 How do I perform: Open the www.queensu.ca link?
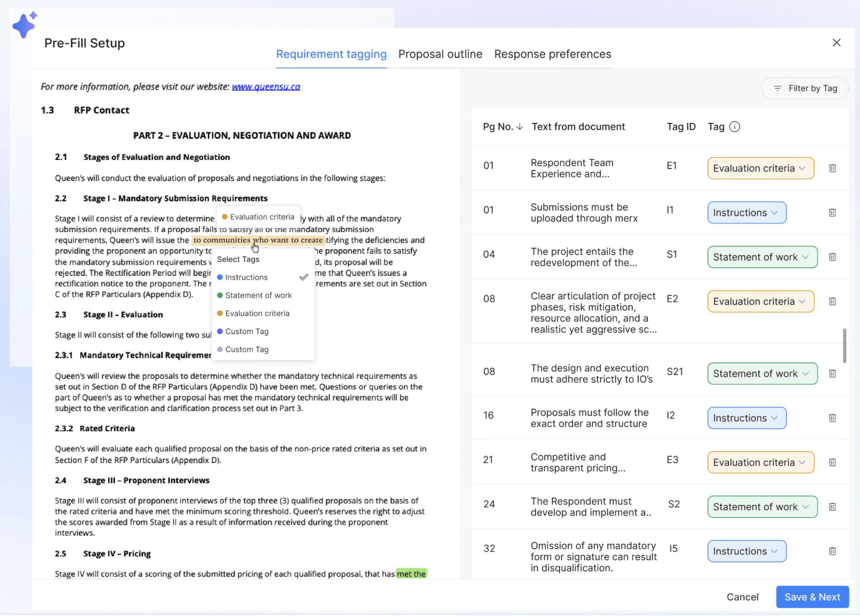(265, 87)
